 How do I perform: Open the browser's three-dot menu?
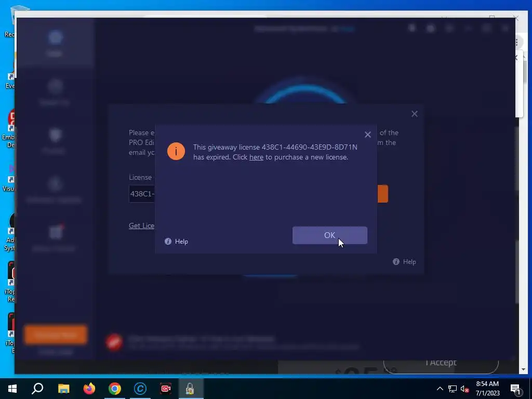(x=517, y=43)
